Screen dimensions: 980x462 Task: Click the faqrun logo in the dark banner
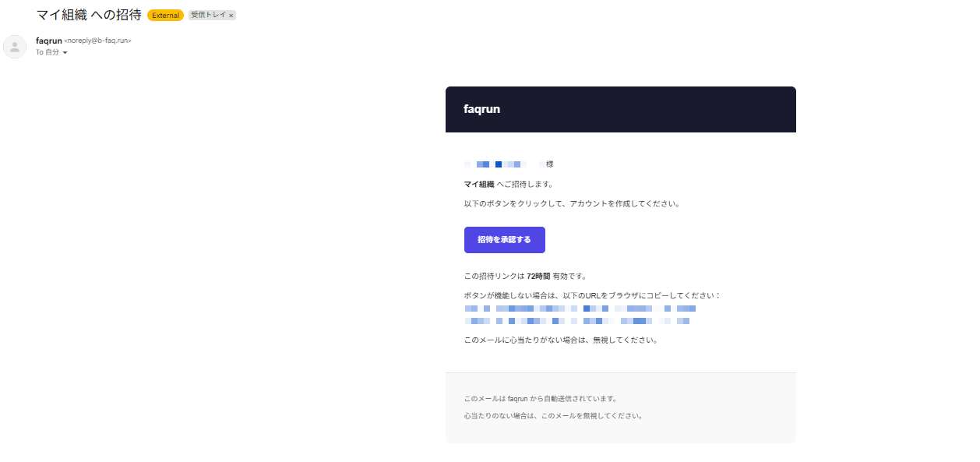[481, 109]
